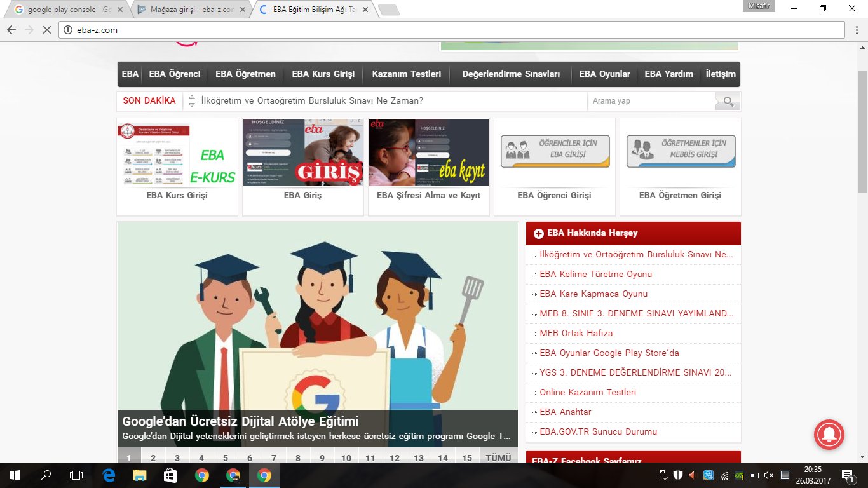Open Task View on the taskbar
This screenshot has height=488, width=868.
[76, 475]
